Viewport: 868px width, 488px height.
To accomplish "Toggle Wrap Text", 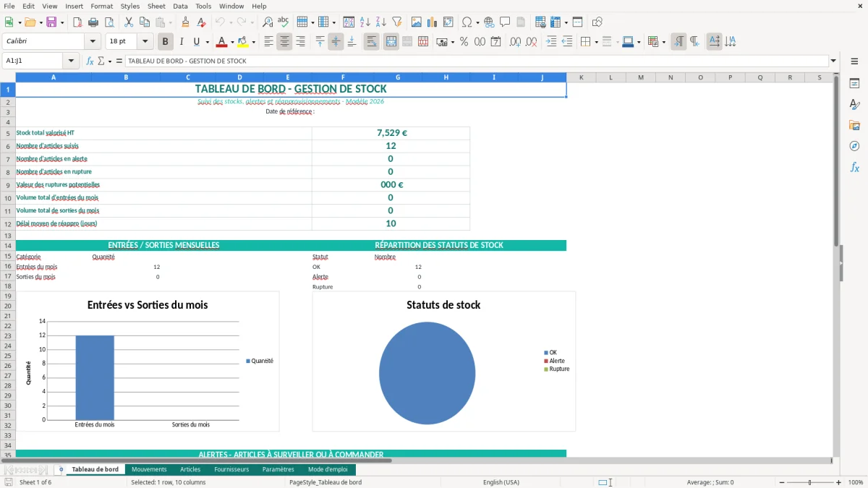I will pyautogui.click(x=371, y=42).
